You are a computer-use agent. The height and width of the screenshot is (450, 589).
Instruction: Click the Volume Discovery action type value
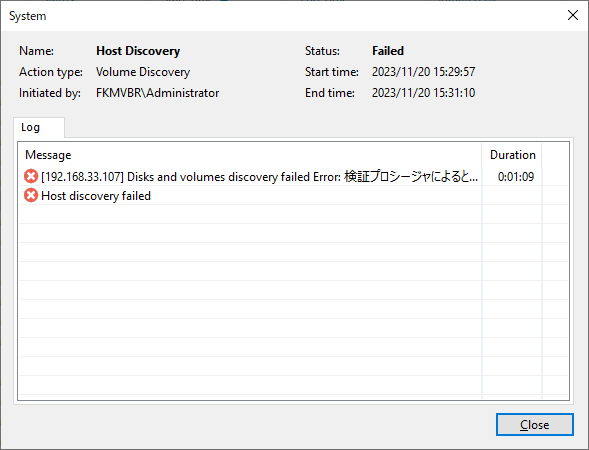pos(143,72)
